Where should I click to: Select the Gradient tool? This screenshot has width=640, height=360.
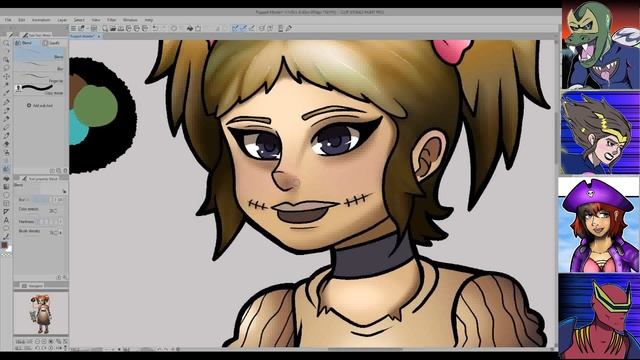[6, 187]
